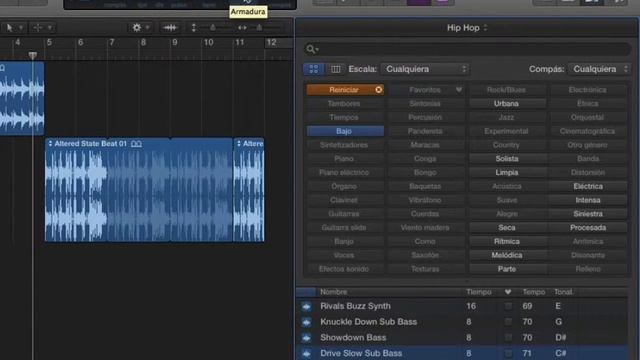
Task: Toggle the Limpia descriptor filter
Action: pyautogui.click(x=506, y=173)
